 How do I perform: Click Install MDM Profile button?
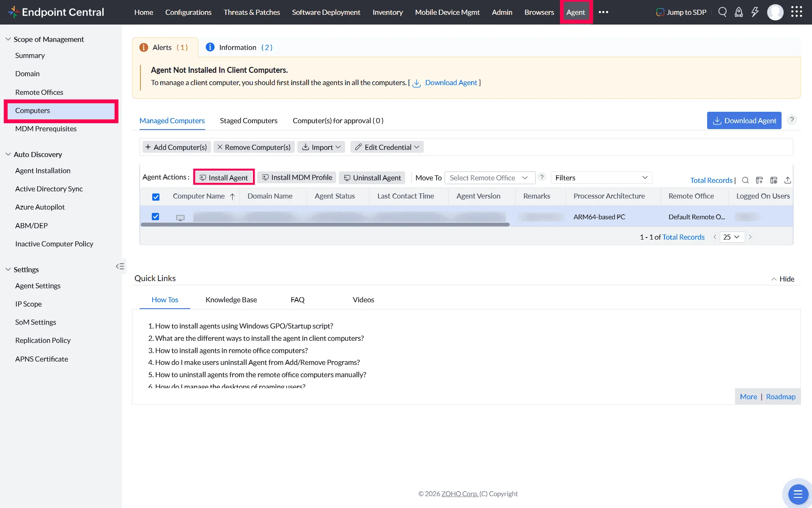(x=297, y=177)
